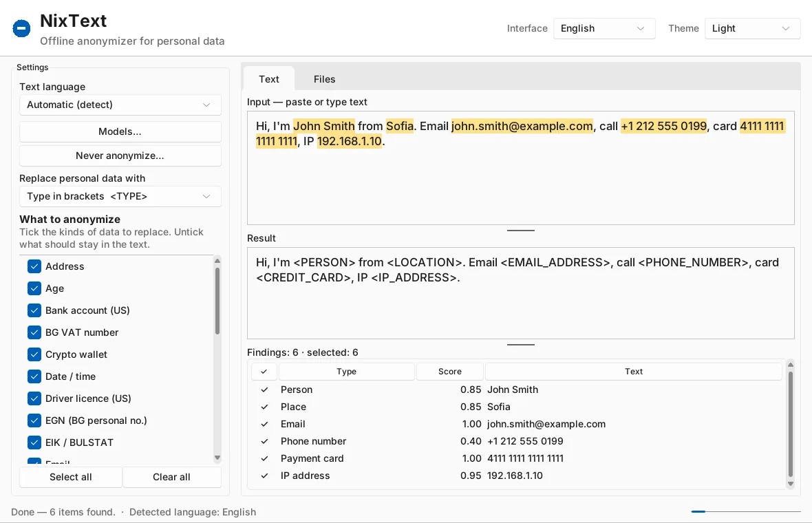Click the Done — 6 items found status

click(63, 512)
